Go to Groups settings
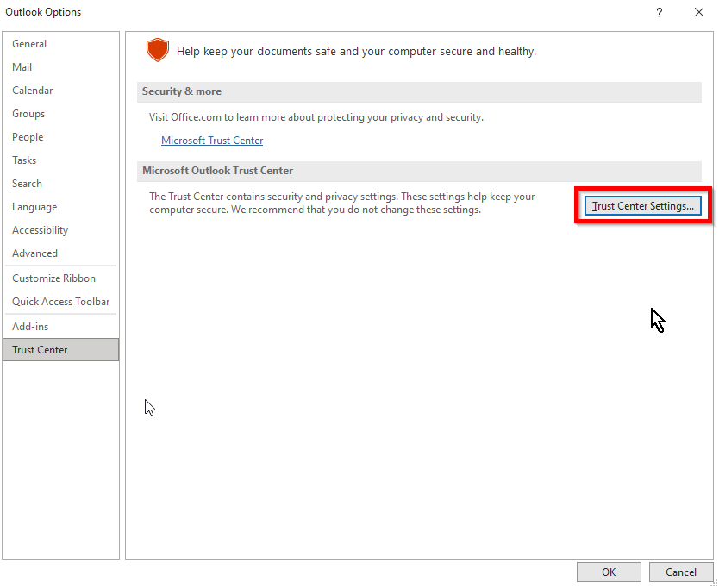Viewport: 719px width, 588px height. pyautogui.click(x=28, y=114)
